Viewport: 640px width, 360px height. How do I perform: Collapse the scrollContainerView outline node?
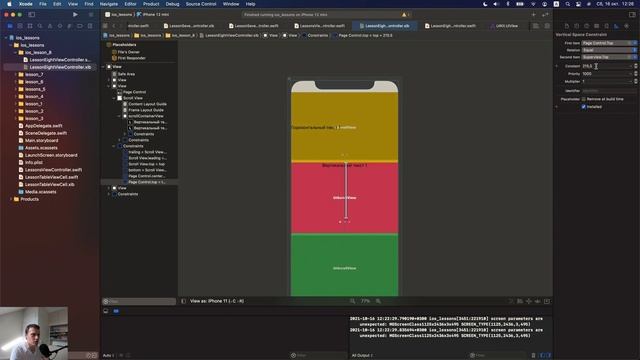(120, 116)
